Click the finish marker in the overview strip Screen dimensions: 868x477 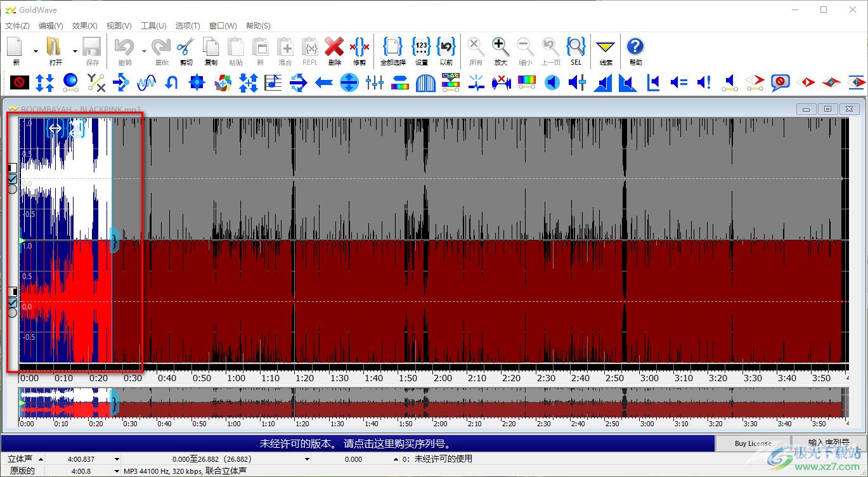(114, 402)
